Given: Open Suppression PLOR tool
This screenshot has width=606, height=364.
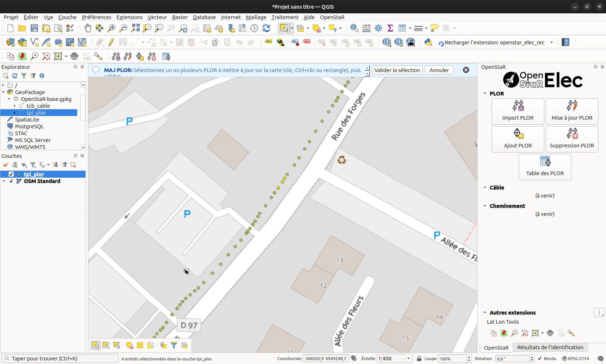Looking at the screenshot, I should click(x=572, y=139).
